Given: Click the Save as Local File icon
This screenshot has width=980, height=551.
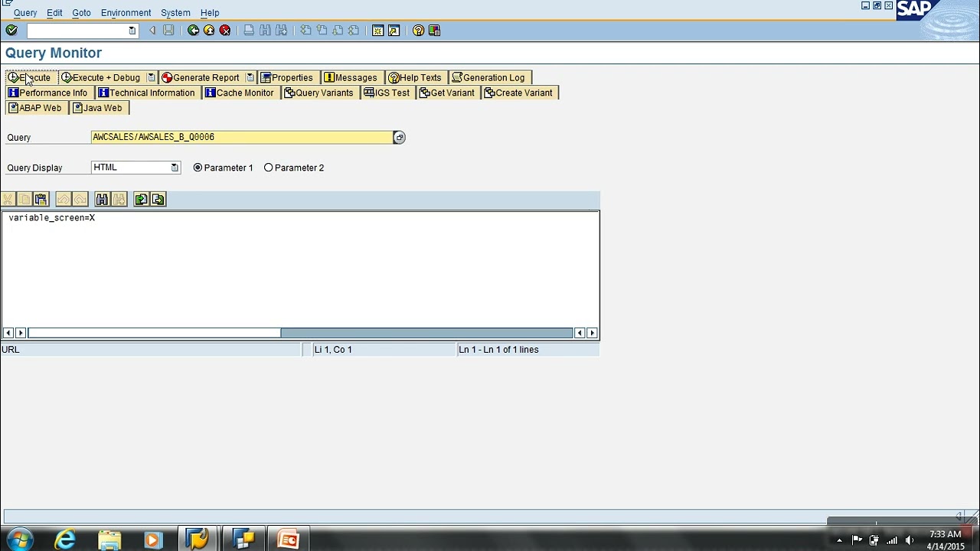Looking at the screenshot, I should (158, 200).
